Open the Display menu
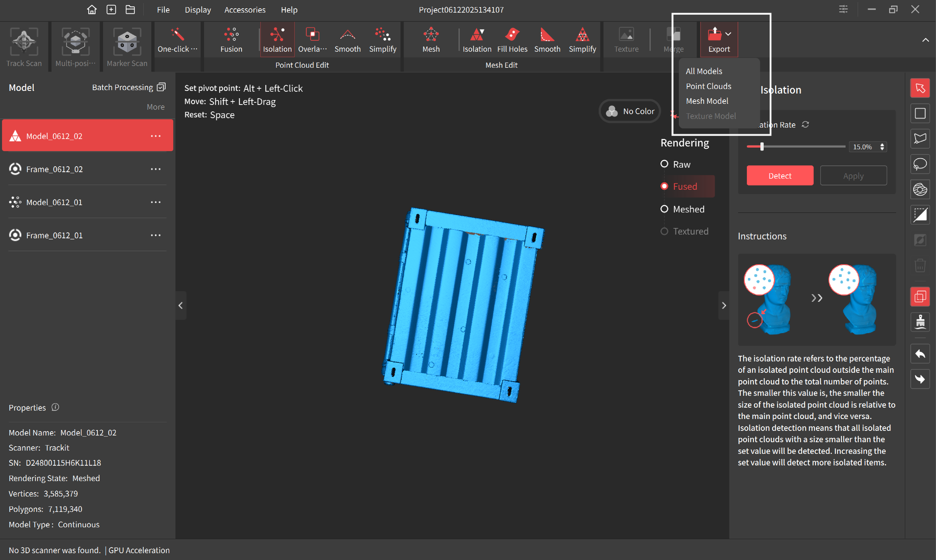Image resolution: width=936 pixels, height=560 pixels. coord(197,10)
